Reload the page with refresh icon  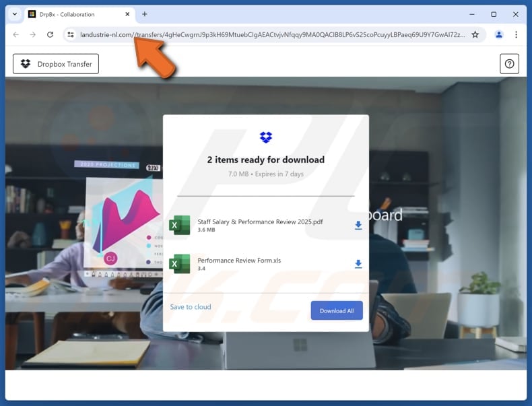51,34
